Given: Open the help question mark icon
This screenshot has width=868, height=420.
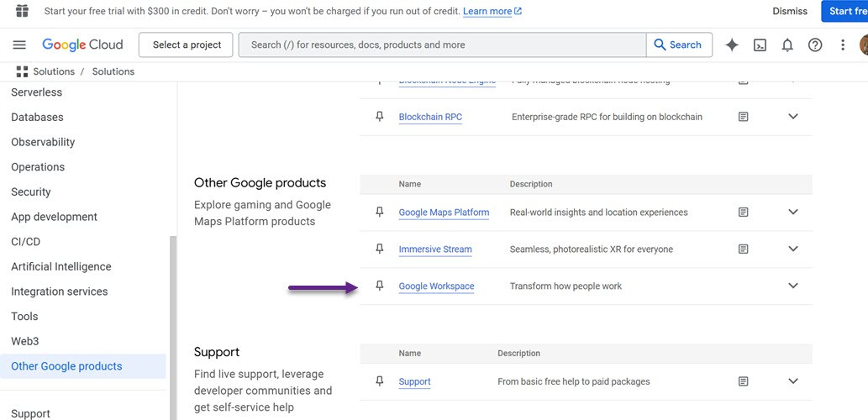Looking at the screenshot, I should coord(815,45).
